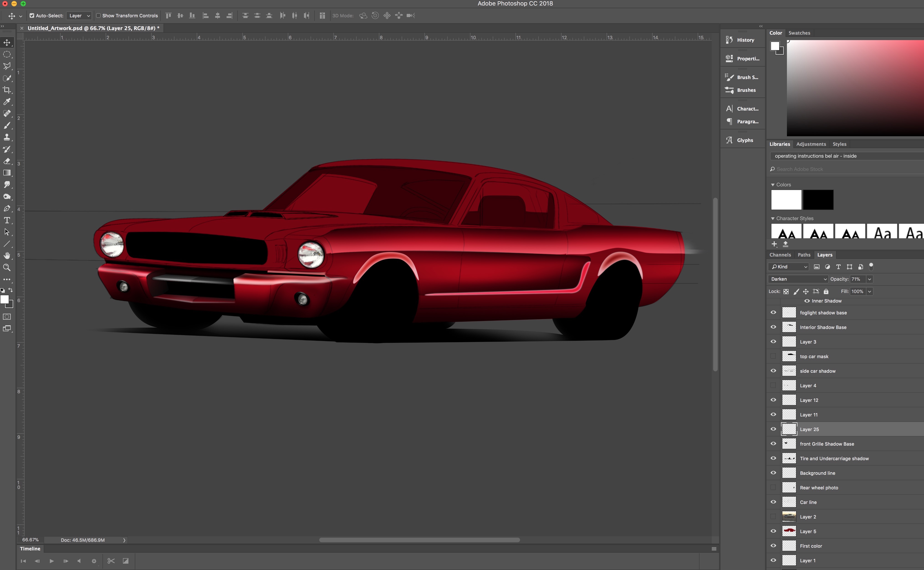Open the History panel
Image resolution: width=924 pixels, height=570 pixels.
click(x=742, y=40)
